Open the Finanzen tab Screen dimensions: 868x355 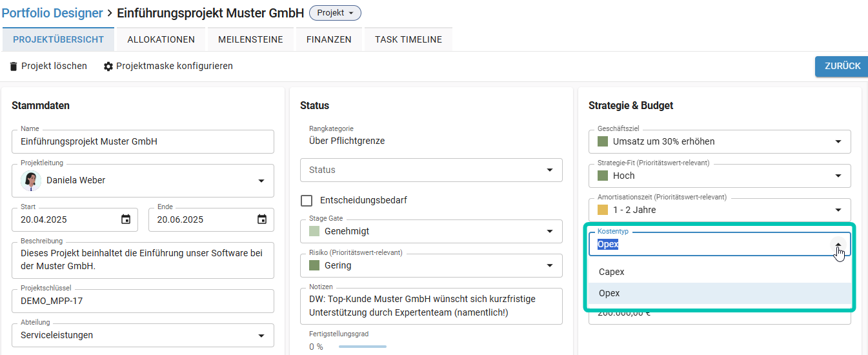[x=329, y=39]
